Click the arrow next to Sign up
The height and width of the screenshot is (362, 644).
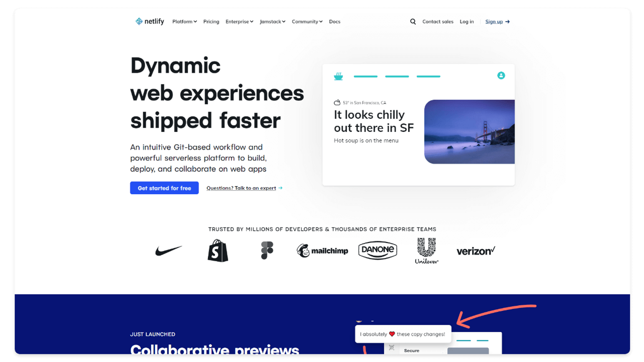[508, 22]
